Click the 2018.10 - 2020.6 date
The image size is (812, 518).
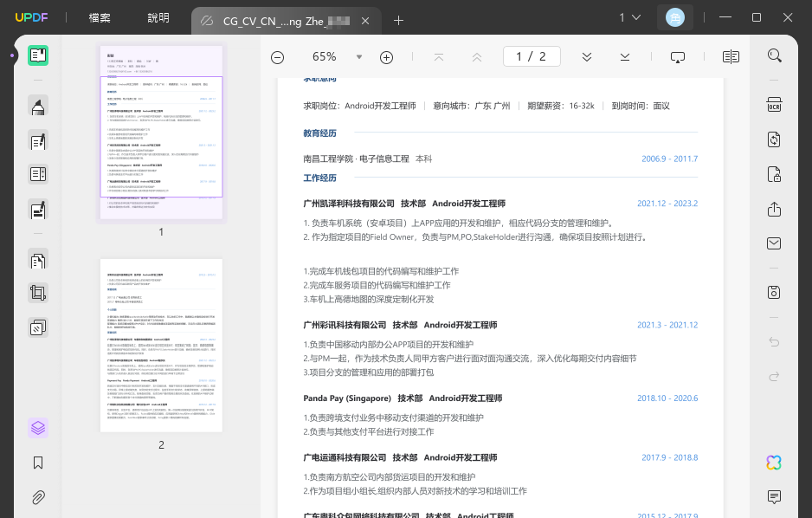[x=667, y=398]
